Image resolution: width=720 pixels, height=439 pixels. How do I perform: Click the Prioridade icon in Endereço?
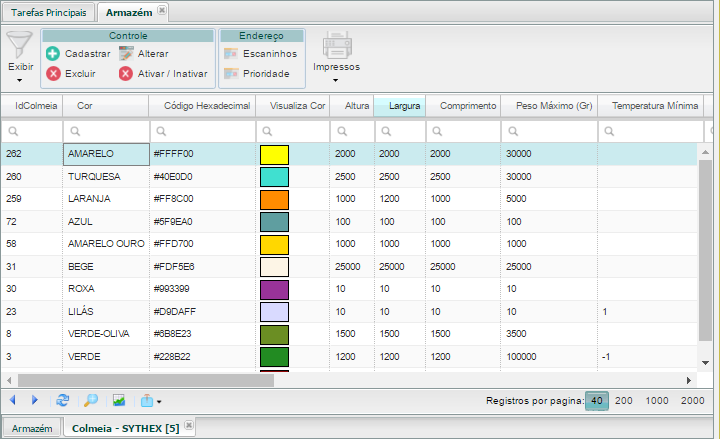(231, 73)
